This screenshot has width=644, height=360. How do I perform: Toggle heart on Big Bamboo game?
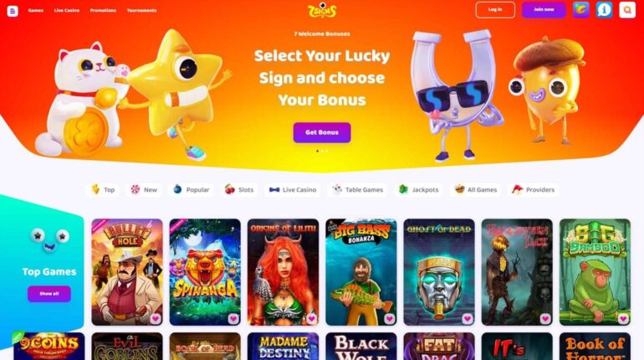[x=623, y=318]
